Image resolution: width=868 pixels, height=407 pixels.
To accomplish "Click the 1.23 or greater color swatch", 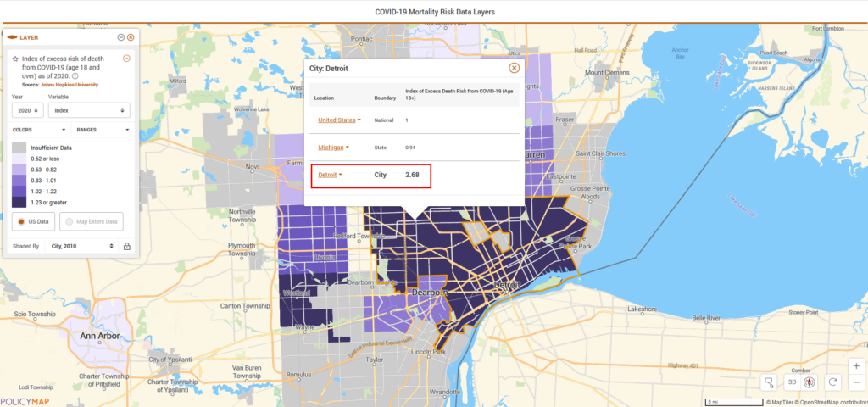I will point(19,202).
